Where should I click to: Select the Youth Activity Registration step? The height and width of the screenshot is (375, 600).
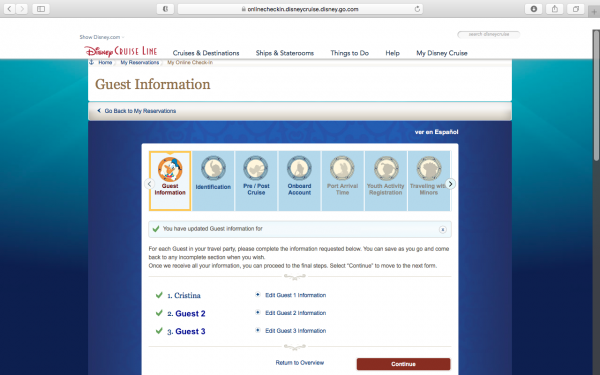coord(385,181)
